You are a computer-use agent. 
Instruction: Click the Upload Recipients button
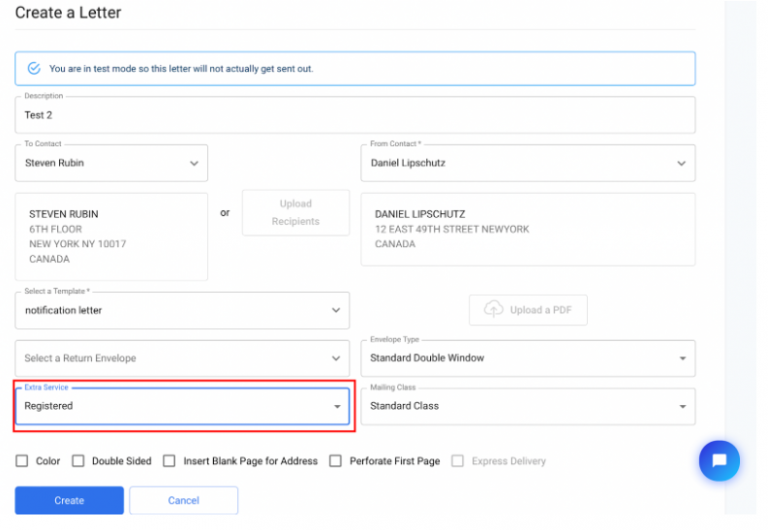point(295,213)
